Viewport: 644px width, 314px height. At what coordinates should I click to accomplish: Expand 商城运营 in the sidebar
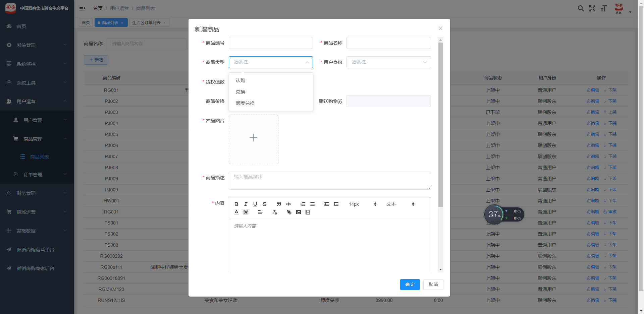tap(37, 212)
